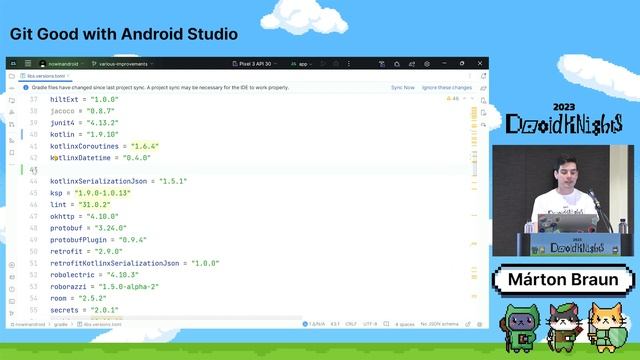Click No JSON schema status widget

point(440,324)
